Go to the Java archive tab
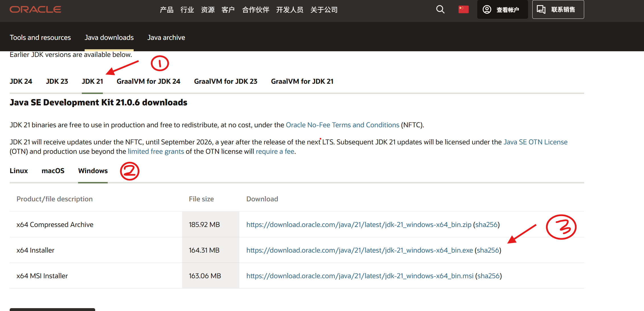This screenshot has height=311, width=644. tap(166, 38)
